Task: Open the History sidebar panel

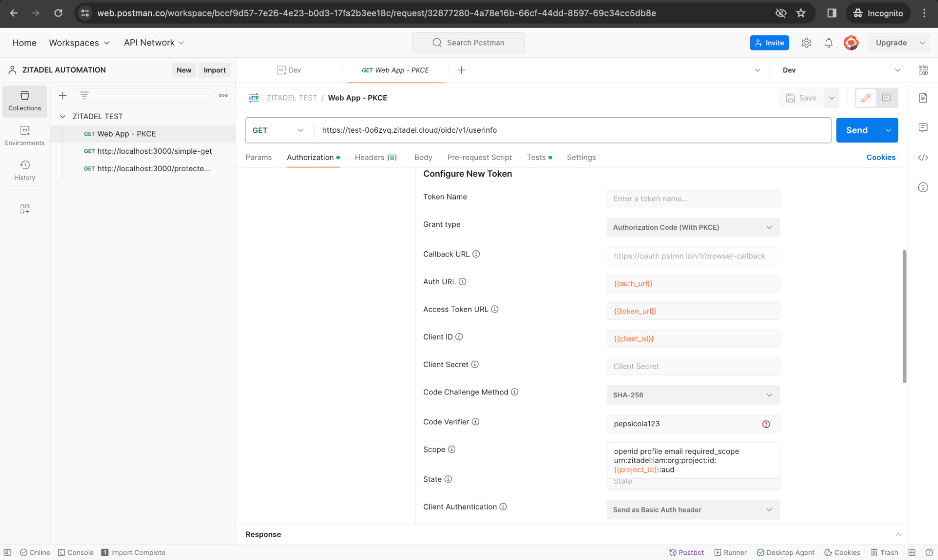Action: [24, 170]
